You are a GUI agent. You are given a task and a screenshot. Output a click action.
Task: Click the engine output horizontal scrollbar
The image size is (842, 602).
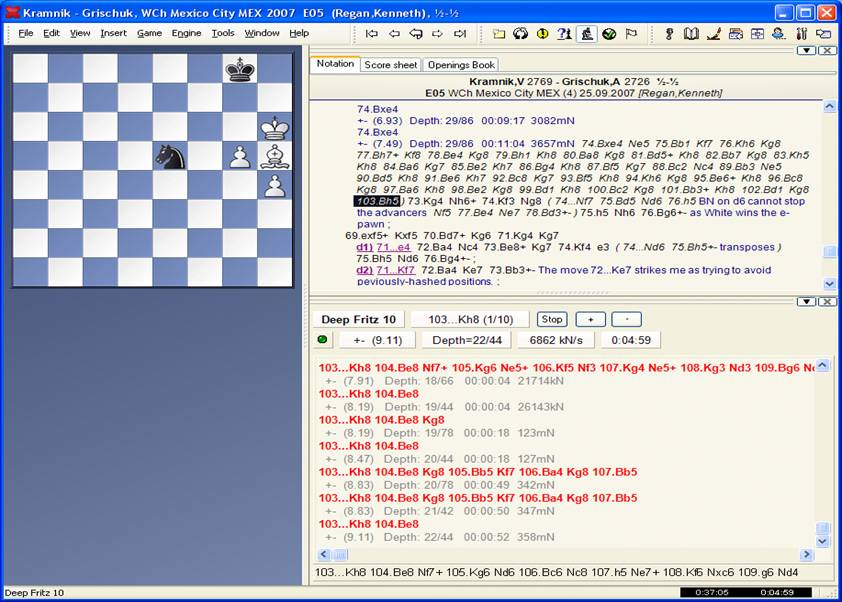coord(570,555)
